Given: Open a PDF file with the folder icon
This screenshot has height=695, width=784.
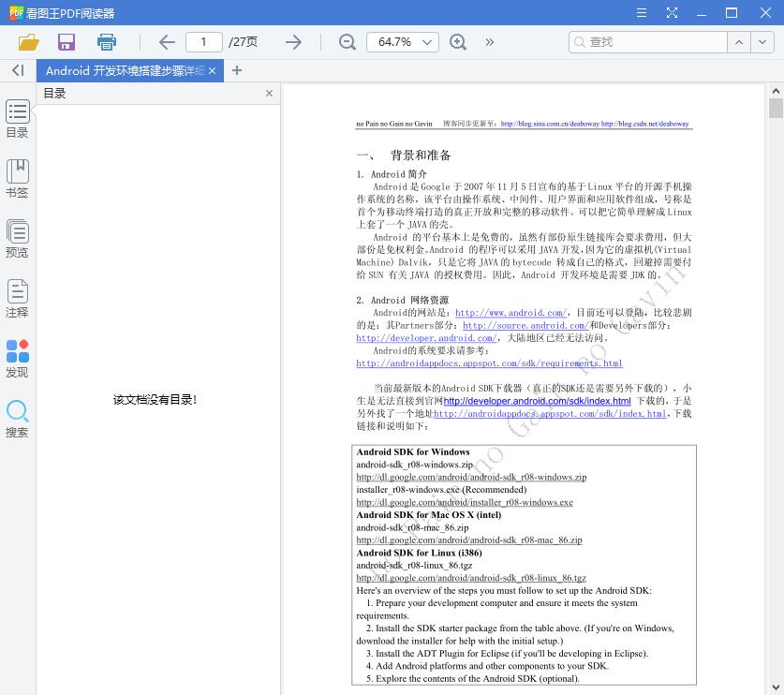Looking at the screenshot, I should click(x=27, y=41).
